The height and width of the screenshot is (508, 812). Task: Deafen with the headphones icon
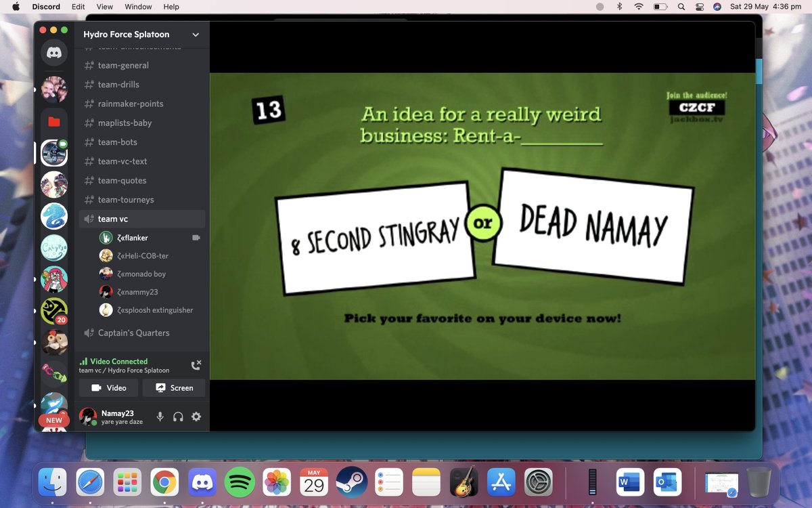[178, 417]
